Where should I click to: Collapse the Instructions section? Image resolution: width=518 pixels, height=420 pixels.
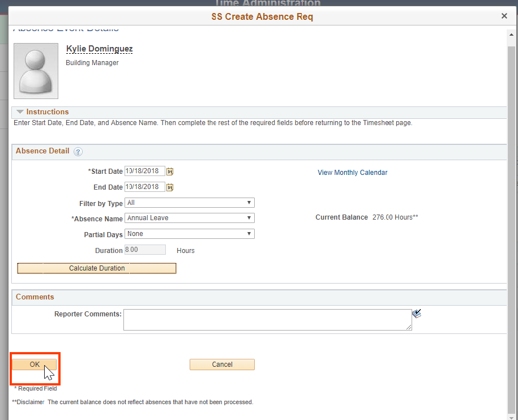click(x=20, y=112)
